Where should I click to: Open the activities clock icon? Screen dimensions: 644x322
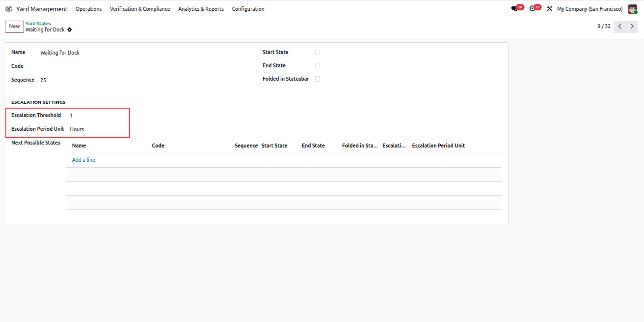tap(533, 9)
